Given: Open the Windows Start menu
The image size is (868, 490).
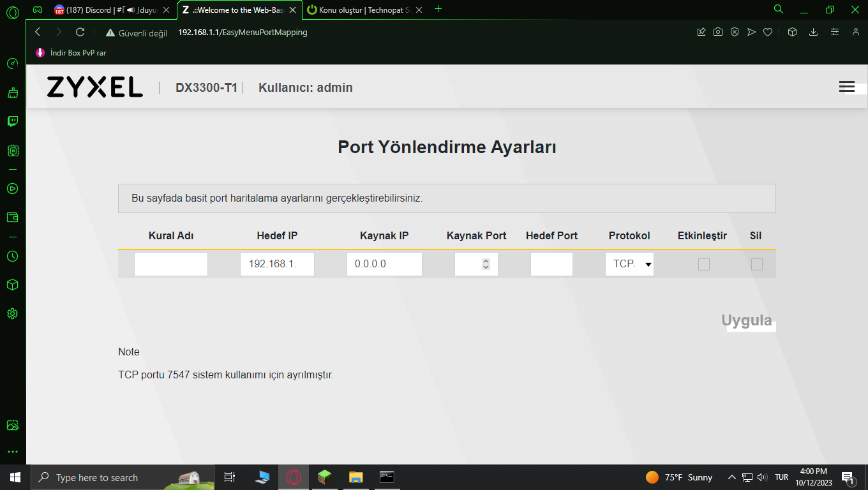Looking at the screenshot, I should [15, 477].
